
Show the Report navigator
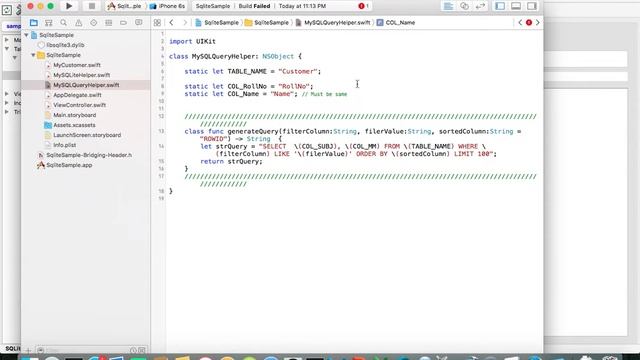138,23
